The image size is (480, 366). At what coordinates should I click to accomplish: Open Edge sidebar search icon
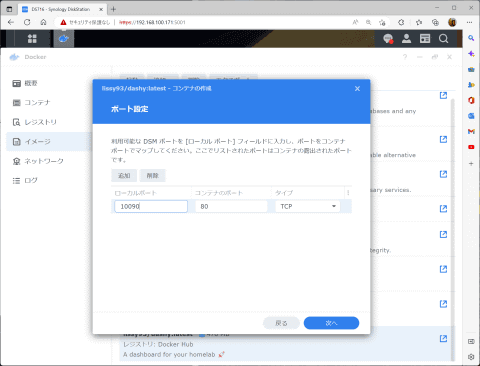[471, 38]
